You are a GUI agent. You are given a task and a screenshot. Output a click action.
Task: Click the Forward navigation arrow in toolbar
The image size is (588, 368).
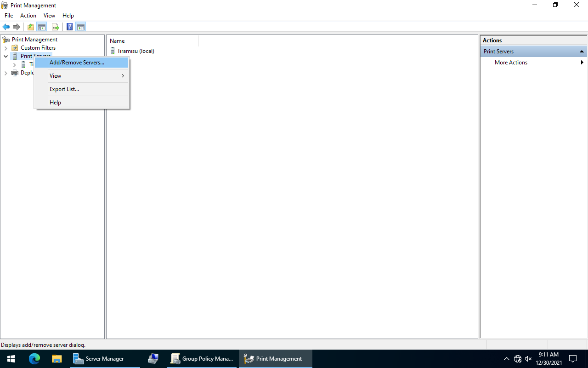pyautogui.click(x=17, y=27)
